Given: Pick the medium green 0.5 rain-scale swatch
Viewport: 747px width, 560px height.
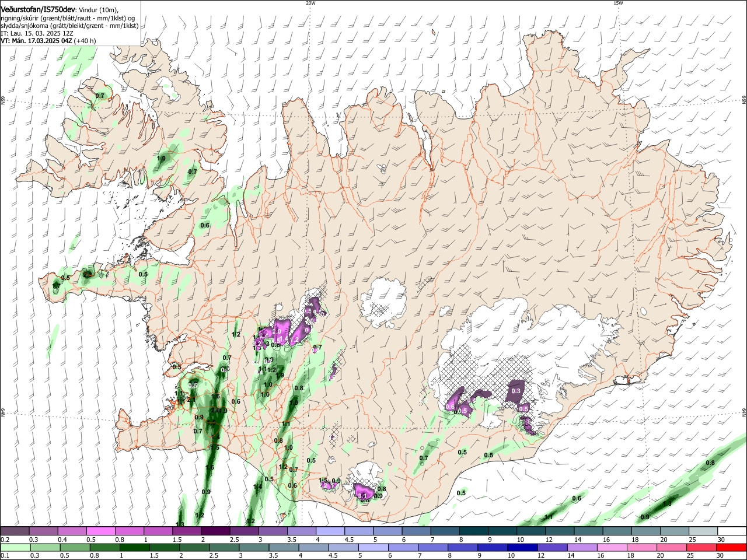Looking at the screenshot, I should tap(75, 547).
